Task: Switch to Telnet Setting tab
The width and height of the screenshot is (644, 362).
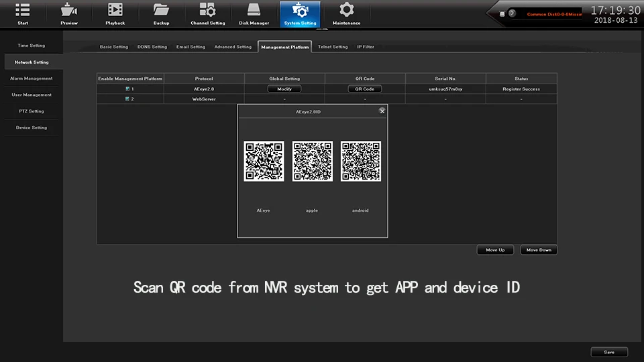Action: tap(333, 47)
